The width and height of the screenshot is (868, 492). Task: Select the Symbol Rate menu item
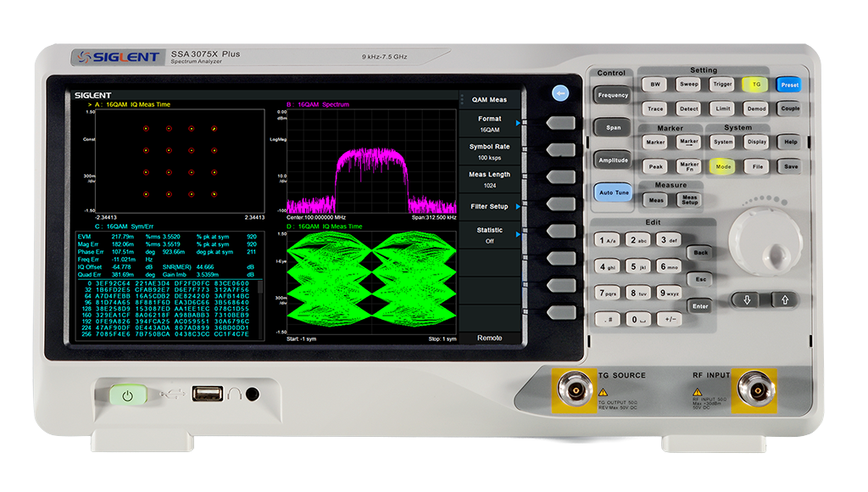pos(490,152)
